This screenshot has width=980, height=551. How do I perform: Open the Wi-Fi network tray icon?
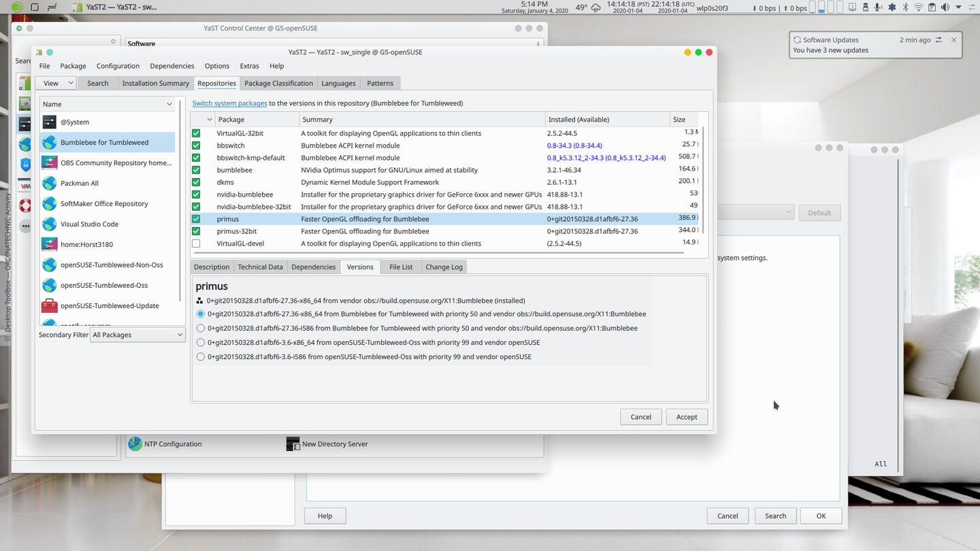point(918,7)
